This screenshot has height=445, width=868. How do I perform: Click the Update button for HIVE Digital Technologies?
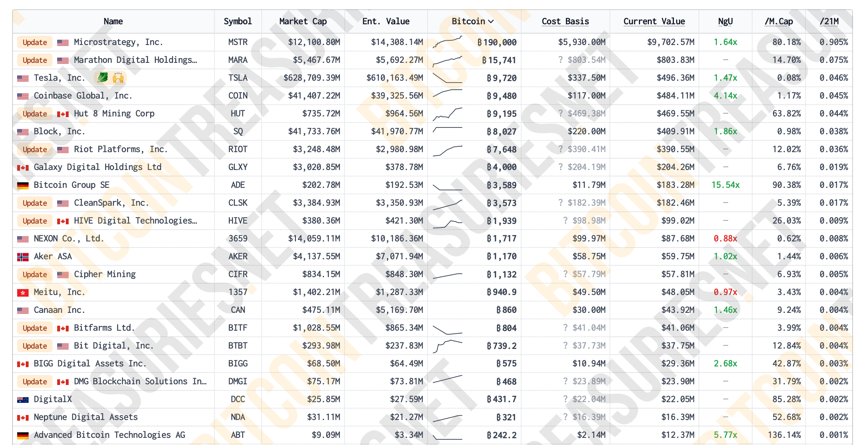(x=35, y=221)
